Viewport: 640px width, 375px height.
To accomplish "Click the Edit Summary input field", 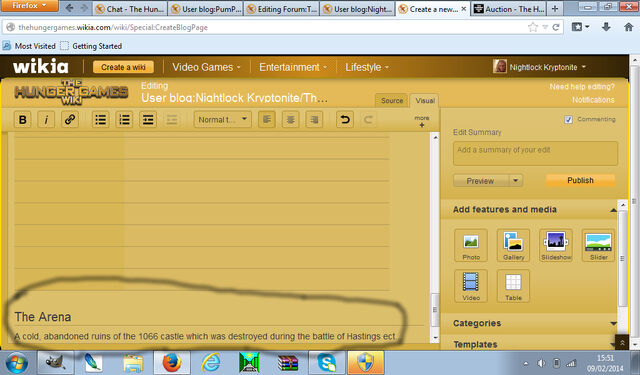I will [535, 154].
